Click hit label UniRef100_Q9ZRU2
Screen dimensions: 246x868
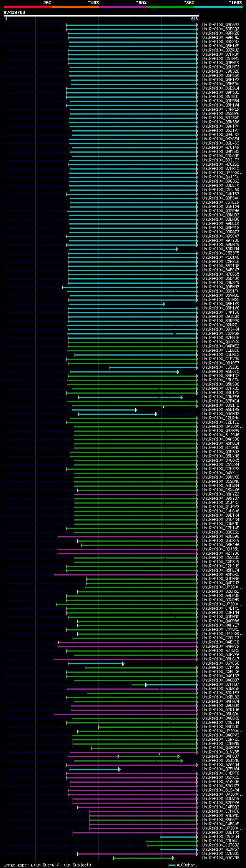coord(221,50)
